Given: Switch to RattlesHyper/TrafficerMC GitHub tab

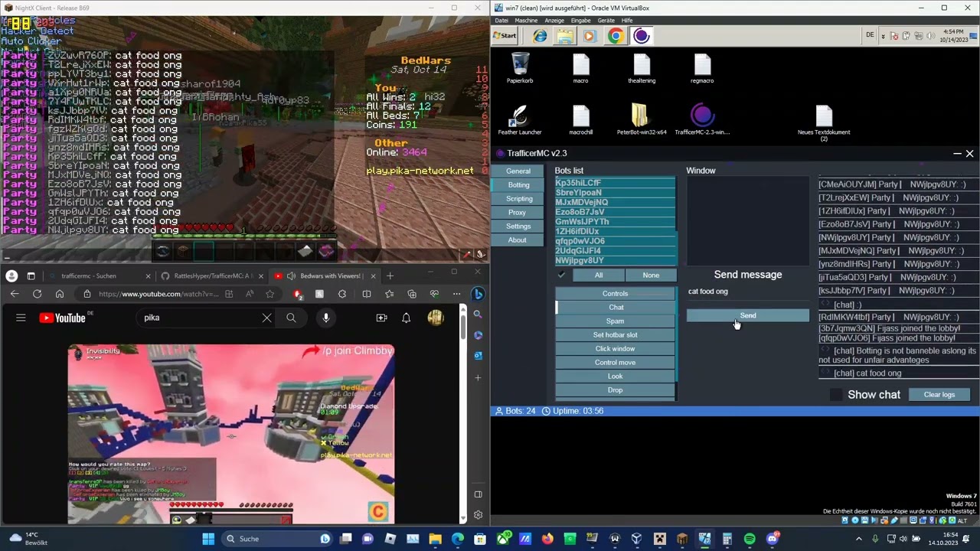Looking at the screenshot, I should coord(211,275).
